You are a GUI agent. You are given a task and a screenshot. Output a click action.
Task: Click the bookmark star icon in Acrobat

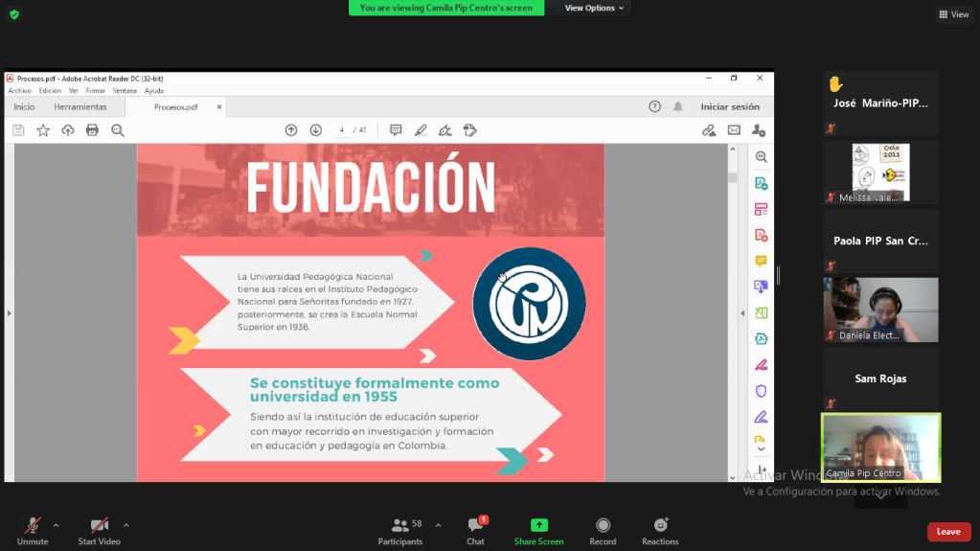[x=43, y=130]
